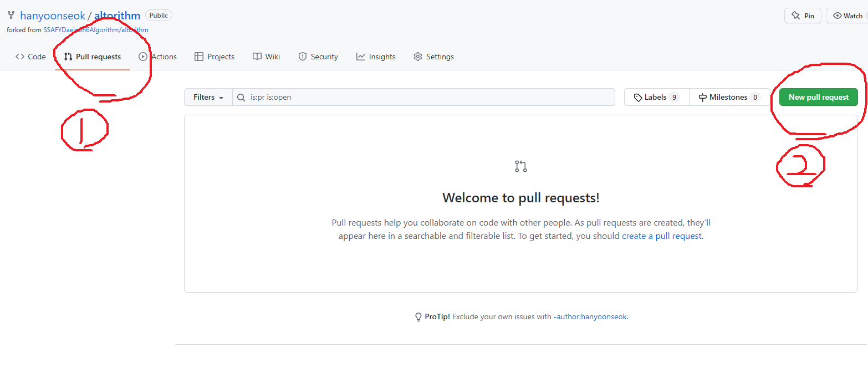The width and height of the screenshot is (868, 378).
Task: Click the Actions play-circle icon
Action: [143, 57]
